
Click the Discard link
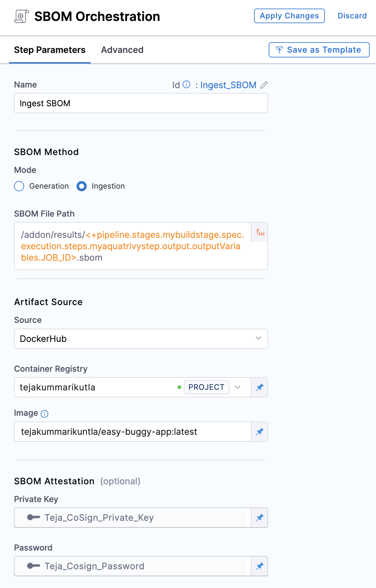[352, 16]
